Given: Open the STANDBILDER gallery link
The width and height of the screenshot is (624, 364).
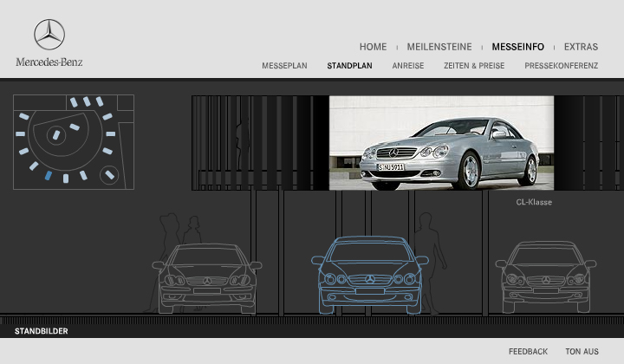Looking at the screenshot, I should [42, 331].
